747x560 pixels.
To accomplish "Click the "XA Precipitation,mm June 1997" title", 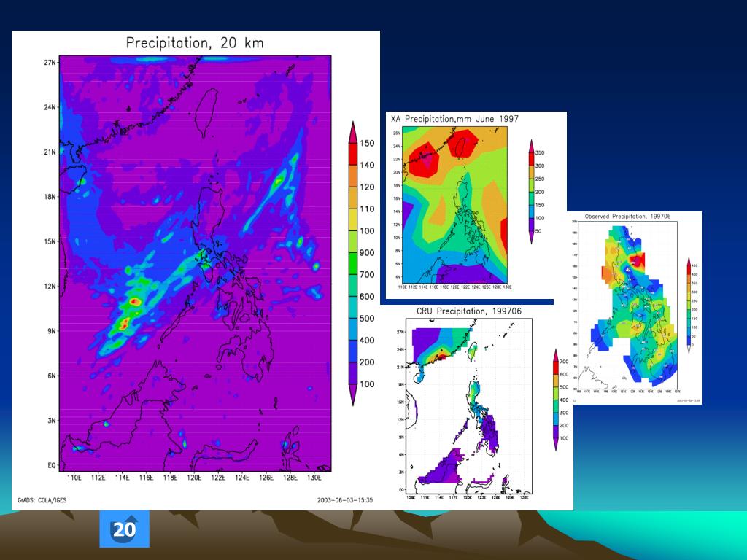I will pos(454,118).
